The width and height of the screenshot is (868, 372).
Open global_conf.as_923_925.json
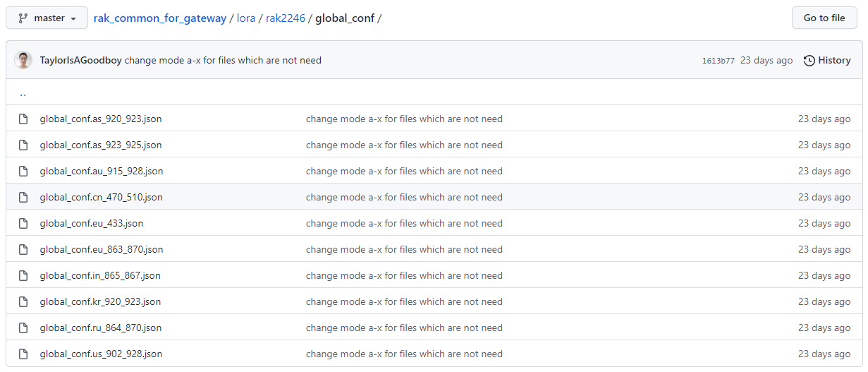101,145
